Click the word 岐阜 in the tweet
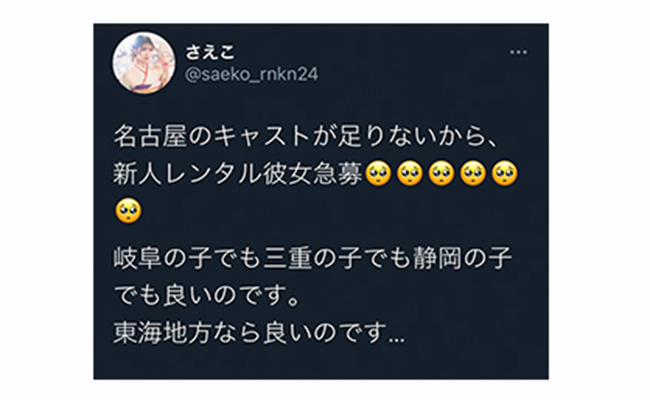The width and height of the screenshot is (650, 400). coord(138,257)
